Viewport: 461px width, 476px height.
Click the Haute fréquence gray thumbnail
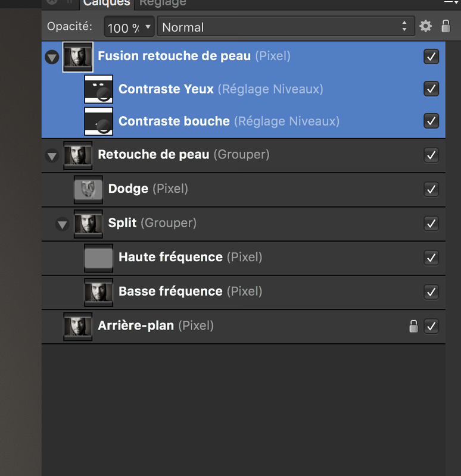pyautogui.click(x=98, y=258)
